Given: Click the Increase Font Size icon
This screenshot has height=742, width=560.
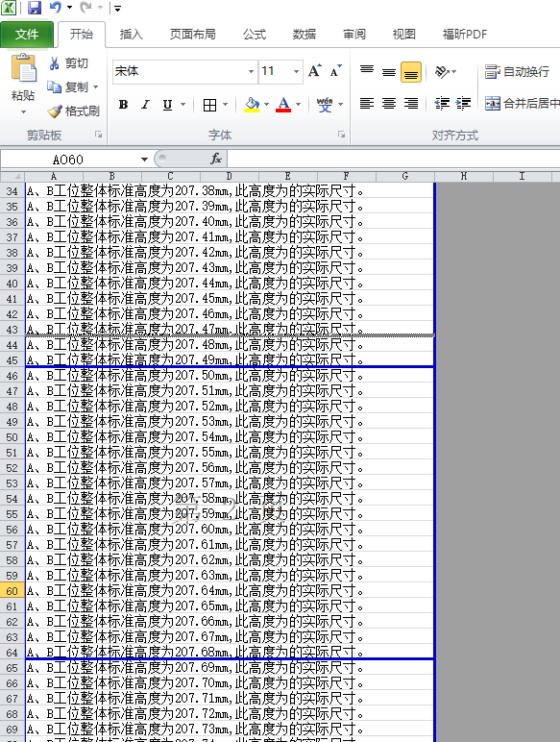Looking at the screenshot, I should [314, 71].
